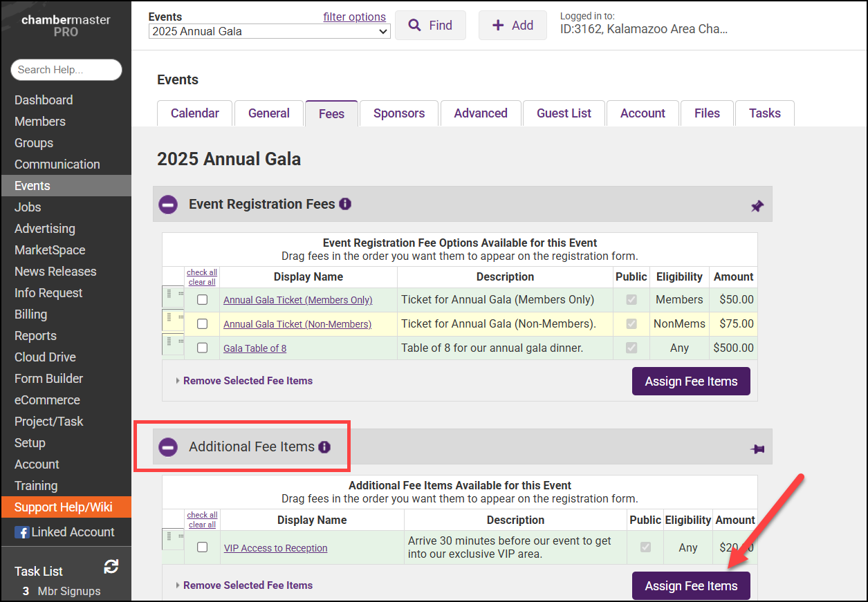Click drag handle for VIP Access to Reception row

coord(172,538)
